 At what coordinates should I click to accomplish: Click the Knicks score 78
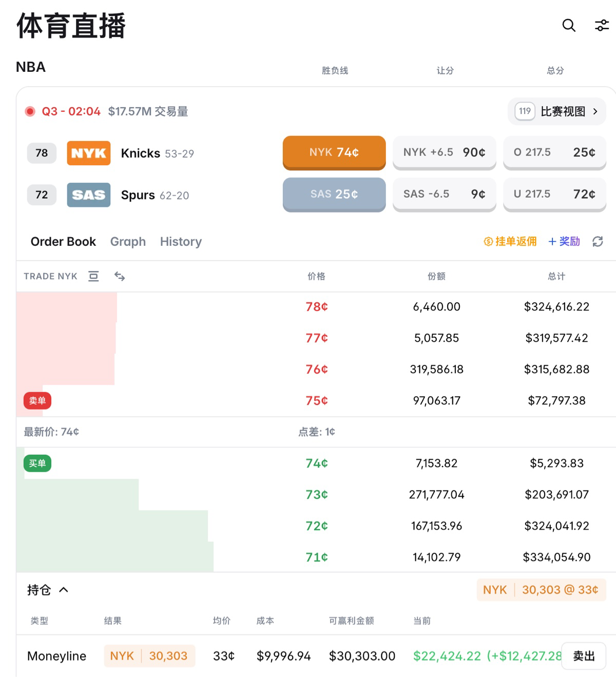coord(42,153)
